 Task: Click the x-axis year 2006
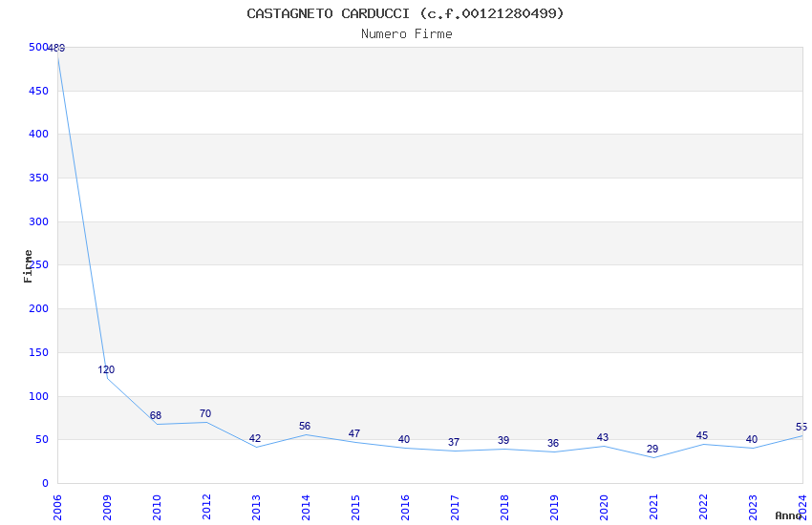[57, 508]
